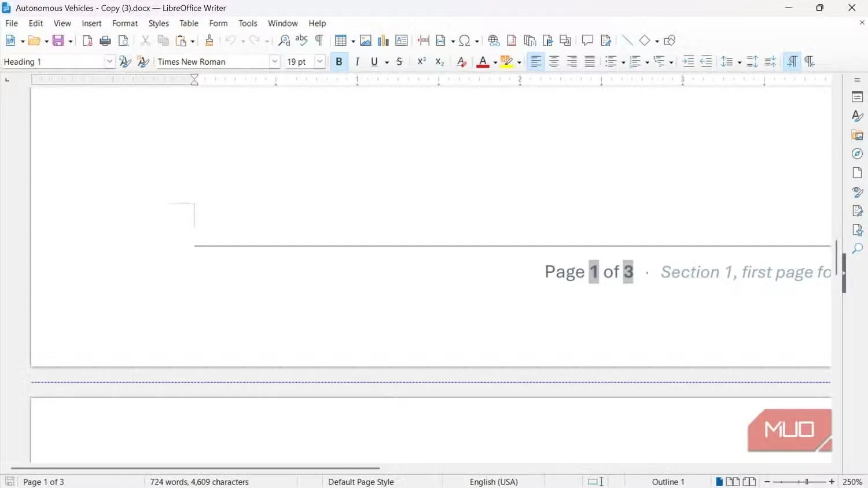Insert text box icon
868x488 pixels.
click(401, 40)
